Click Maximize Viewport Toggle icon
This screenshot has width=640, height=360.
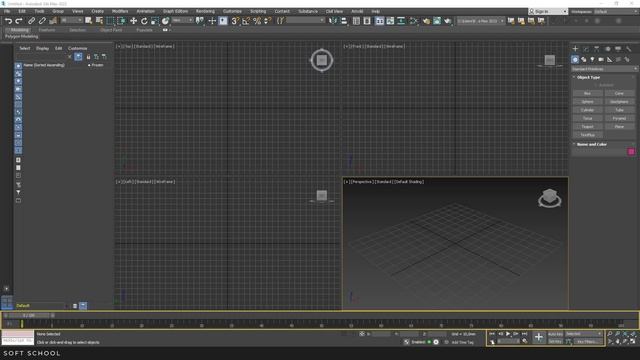click(633, 342)
